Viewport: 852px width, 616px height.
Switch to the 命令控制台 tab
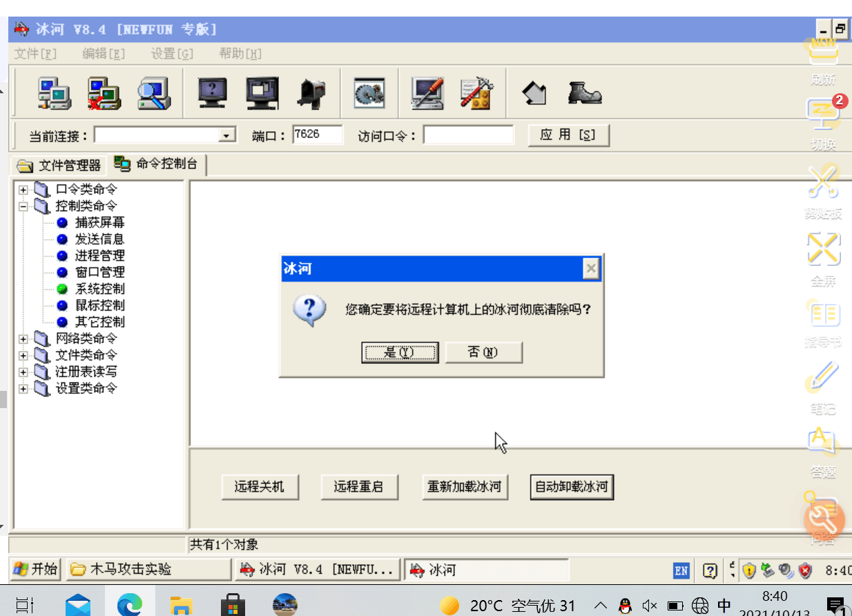[157, 164]
